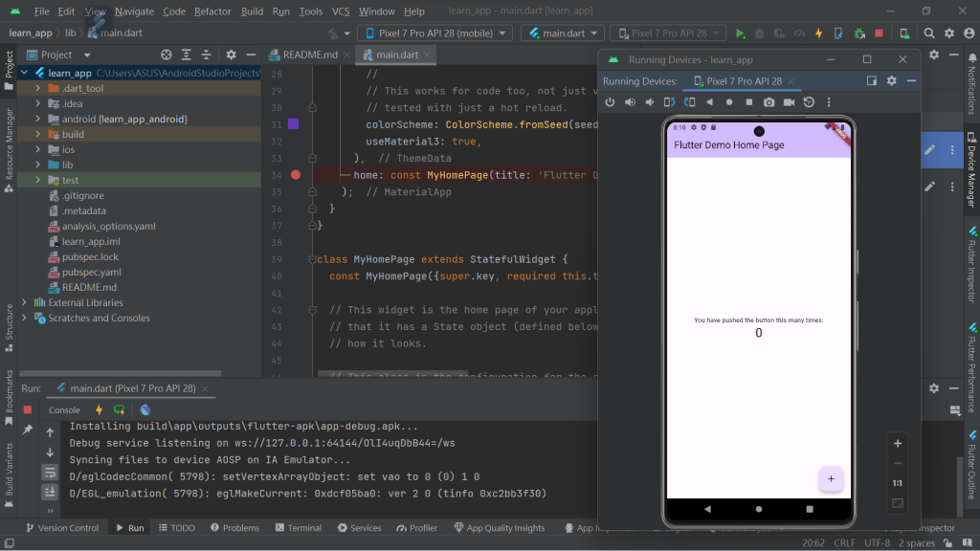Select pubspec.yaml in the project tree

click(x=91, y=272)
